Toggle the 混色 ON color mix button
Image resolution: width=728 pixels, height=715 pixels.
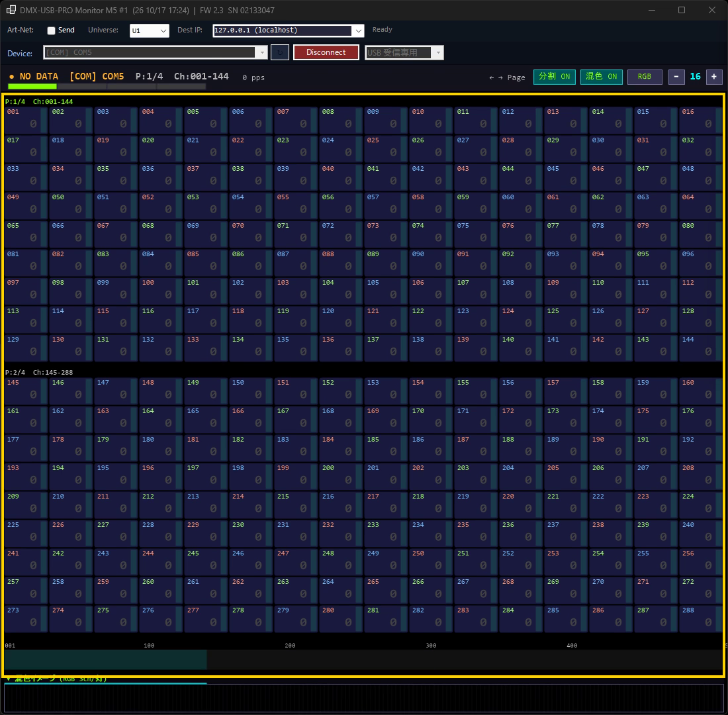tap(601, 77)
